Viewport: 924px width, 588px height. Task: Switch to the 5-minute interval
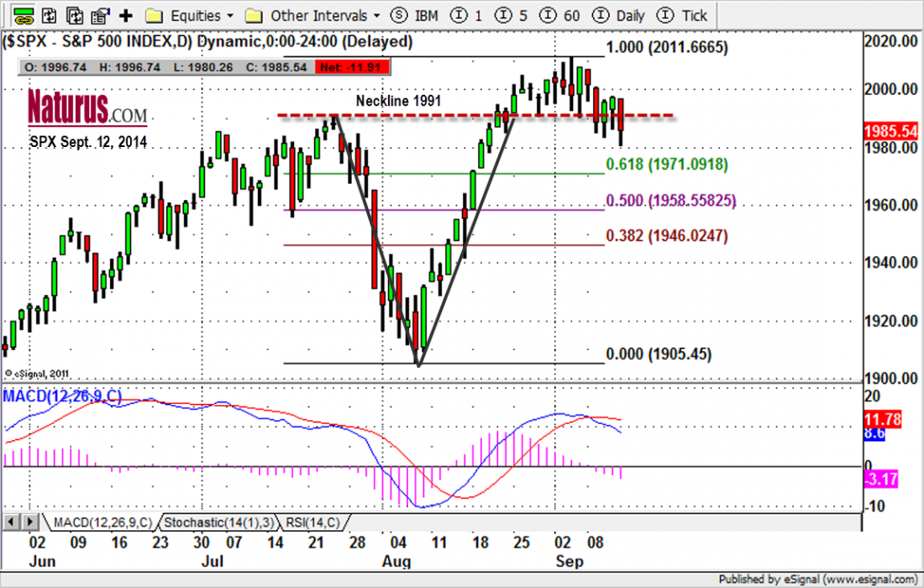click(512, 15)
